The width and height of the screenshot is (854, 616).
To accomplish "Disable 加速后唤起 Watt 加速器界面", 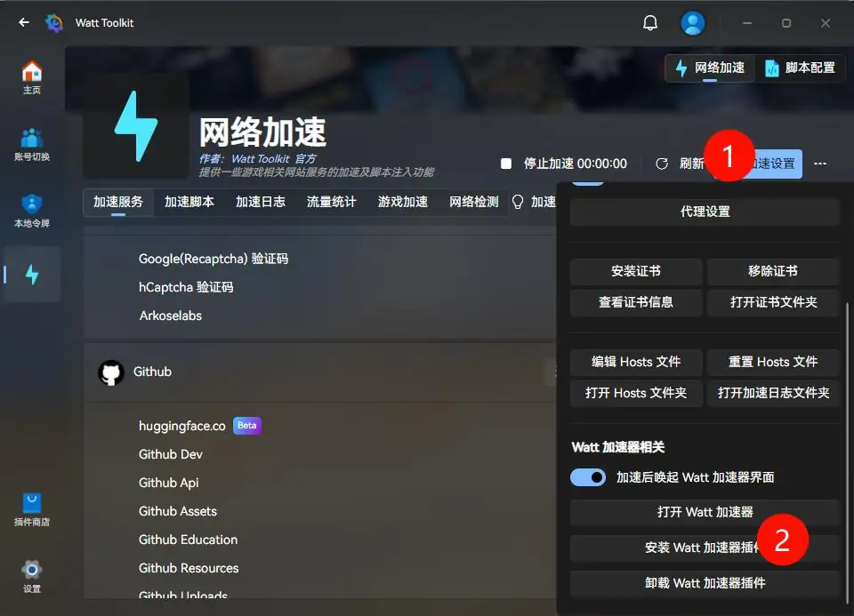I will [588, 477].
